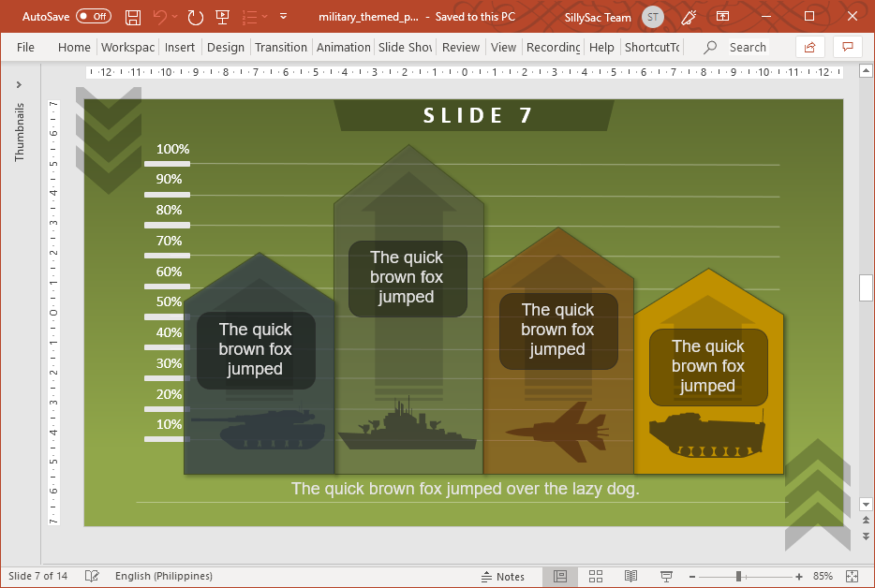Expand the Thumbnails pane chevron
The width and height of the screenshot is (875, 588).
[19, 85]
